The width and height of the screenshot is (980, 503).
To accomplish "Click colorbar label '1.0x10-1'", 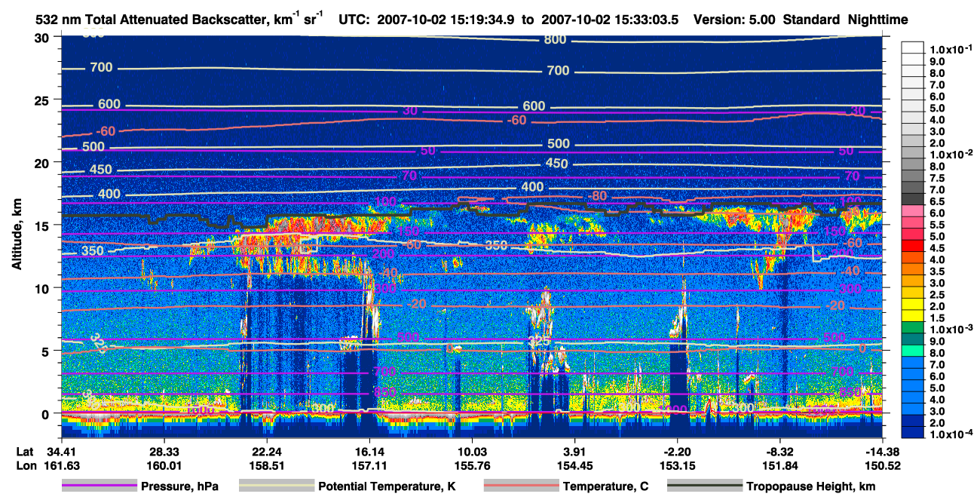I will click(x=952, y=48).
